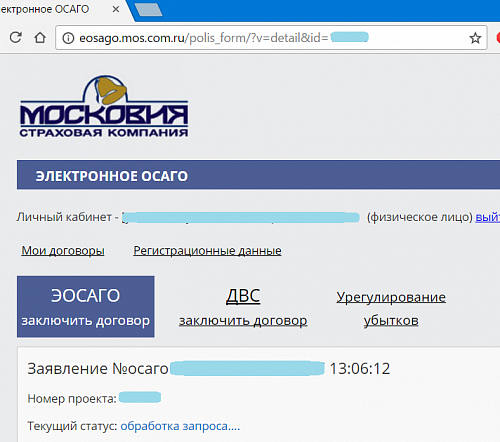Select ЭОСАГО заключить договор tile

point(86,307)
